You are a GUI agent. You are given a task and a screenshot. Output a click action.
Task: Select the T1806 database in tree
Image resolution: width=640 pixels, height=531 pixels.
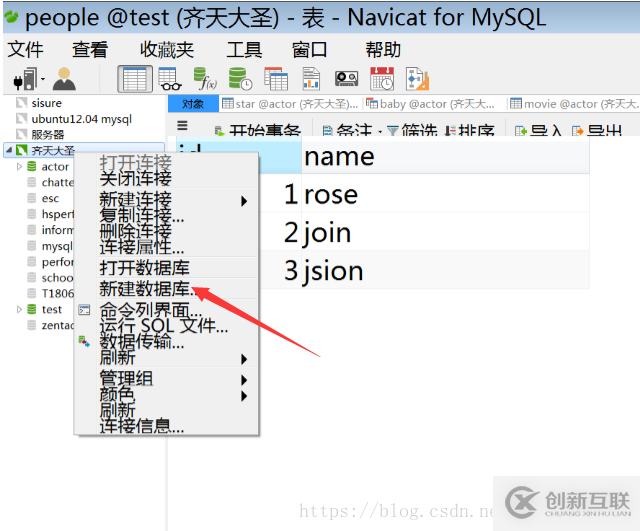(58, 293)
